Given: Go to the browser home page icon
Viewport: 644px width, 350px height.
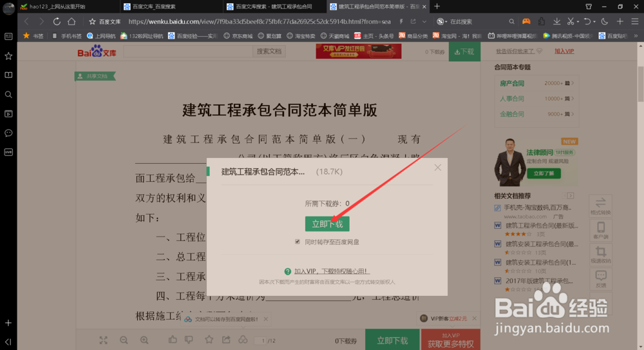Looking at the screenshot, I should (x=71, y=21).
